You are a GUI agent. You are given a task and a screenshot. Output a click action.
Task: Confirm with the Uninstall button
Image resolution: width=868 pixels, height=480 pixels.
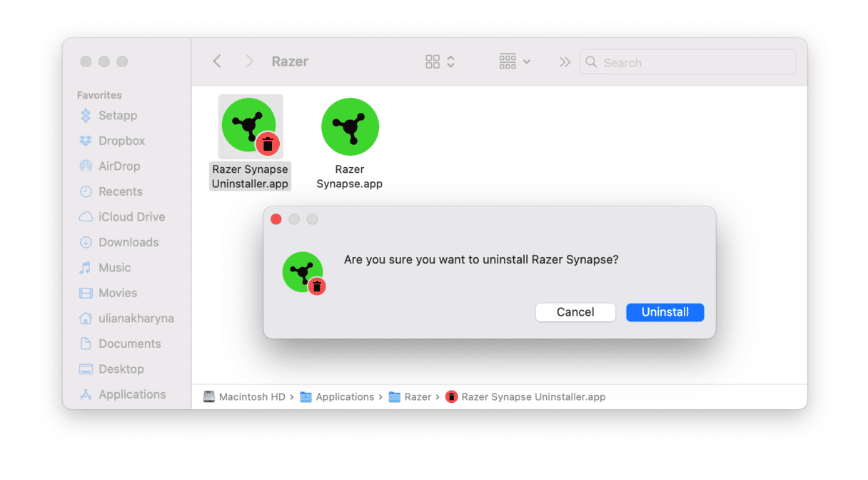(665, 312)
